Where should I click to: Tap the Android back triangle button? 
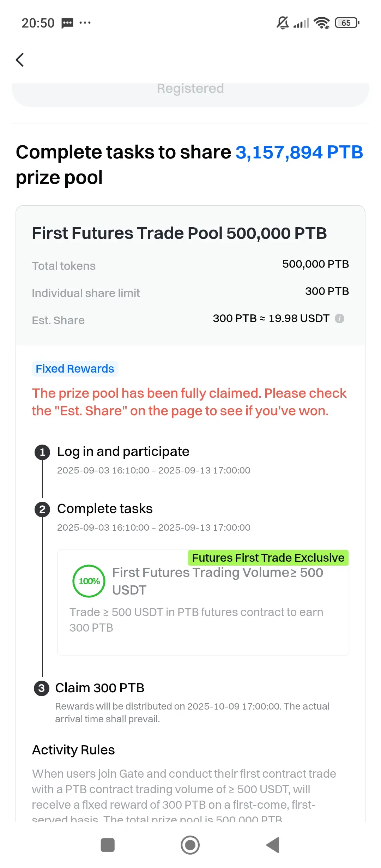click(x=273, y=845)
